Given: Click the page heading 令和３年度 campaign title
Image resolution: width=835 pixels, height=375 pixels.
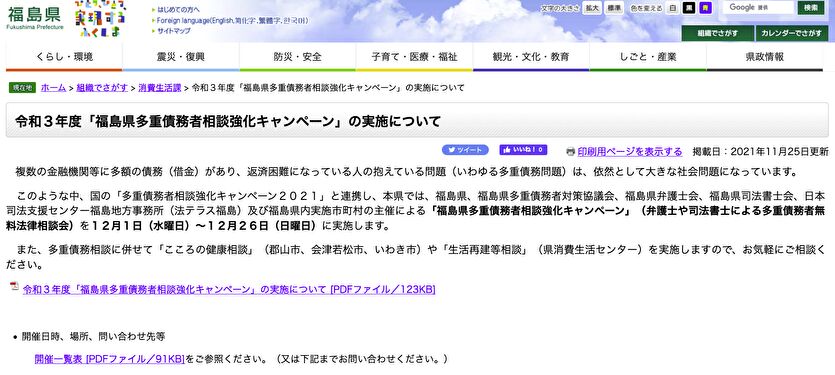Looking at the screenshot, I should [227, 121].
